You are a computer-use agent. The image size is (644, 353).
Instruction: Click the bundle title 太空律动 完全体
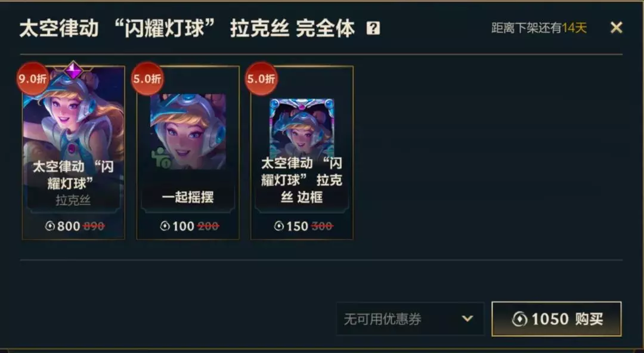(187, 29)
